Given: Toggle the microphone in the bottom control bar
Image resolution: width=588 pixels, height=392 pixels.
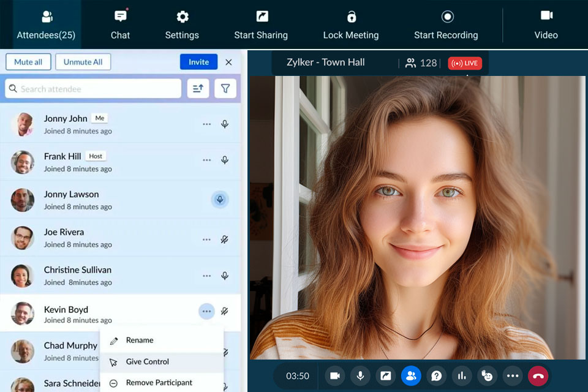Looking at the screenshot, I should pos(361,375).
